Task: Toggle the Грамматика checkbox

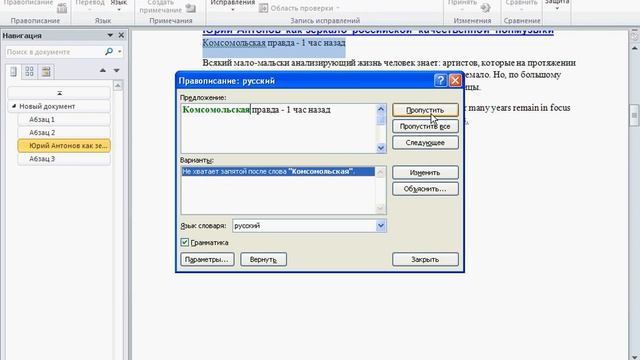Action: click(184, 242)
